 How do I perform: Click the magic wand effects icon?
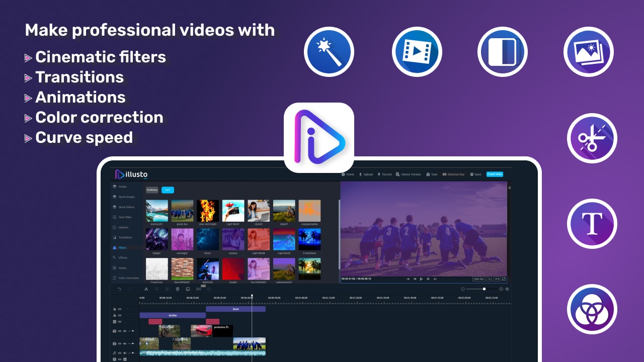point(329,52)
